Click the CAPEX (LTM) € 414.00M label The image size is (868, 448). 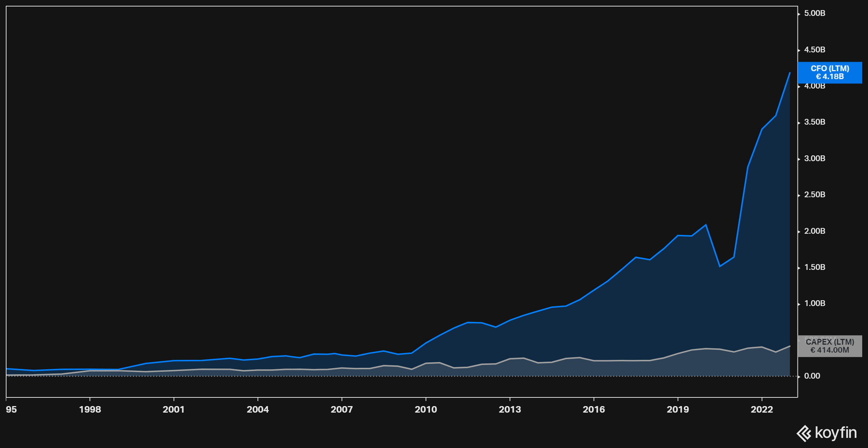[830, 346]
